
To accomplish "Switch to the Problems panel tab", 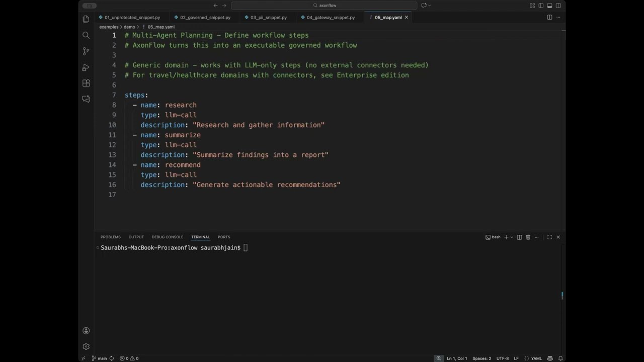I will pos(111,237).
